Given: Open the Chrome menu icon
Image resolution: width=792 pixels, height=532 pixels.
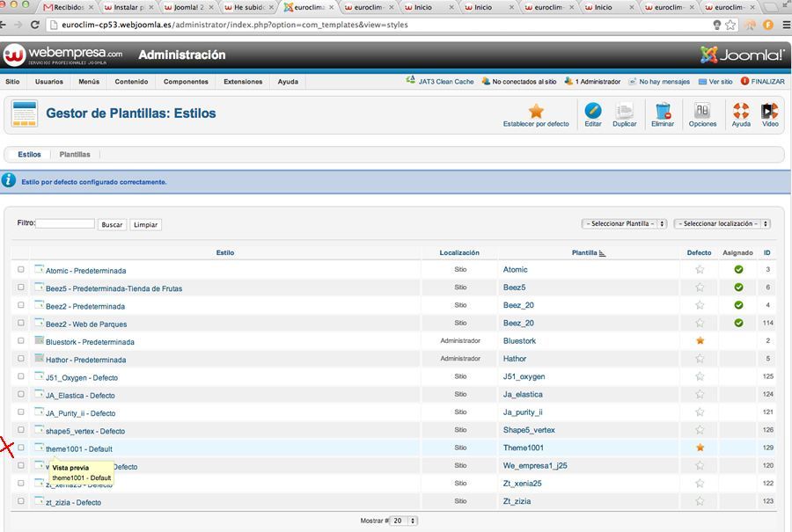Looking at the screenshot, I should coord(786,25).
